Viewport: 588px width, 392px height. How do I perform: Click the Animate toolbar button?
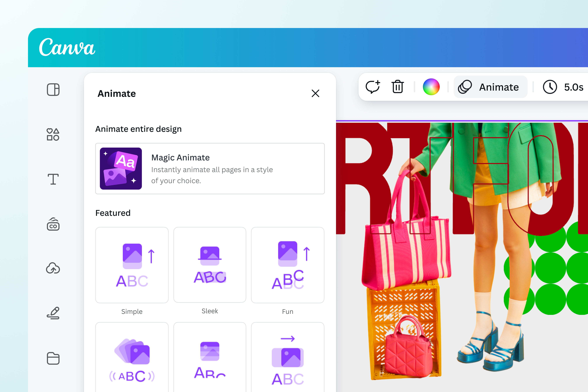pyautogui.click(x=490, y=87)
